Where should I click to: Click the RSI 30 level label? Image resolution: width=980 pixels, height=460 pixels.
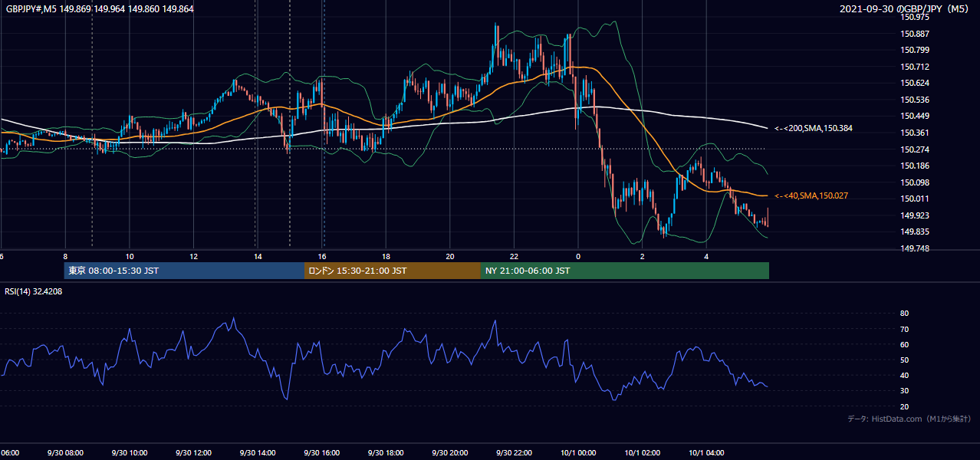[904, 391]
